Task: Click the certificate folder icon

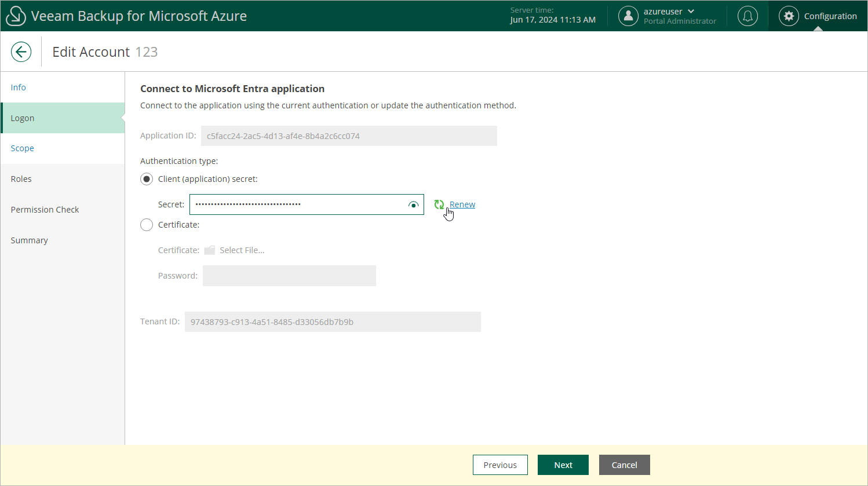Action: (x=210, y=250)
